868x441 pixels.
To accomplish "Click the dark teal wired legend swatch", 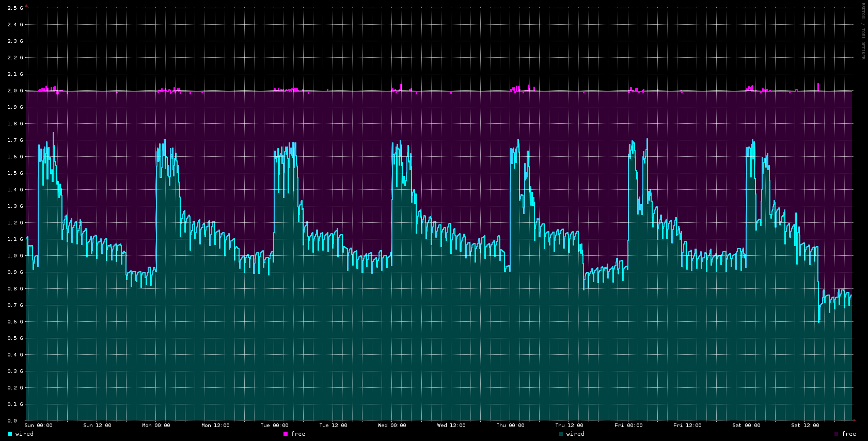I will [561, 434].
